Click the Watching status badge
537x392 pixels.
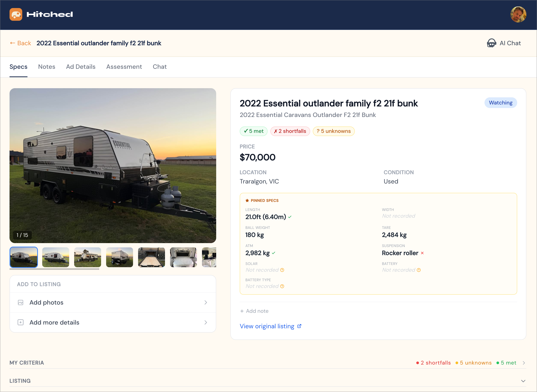pos(501,103)
